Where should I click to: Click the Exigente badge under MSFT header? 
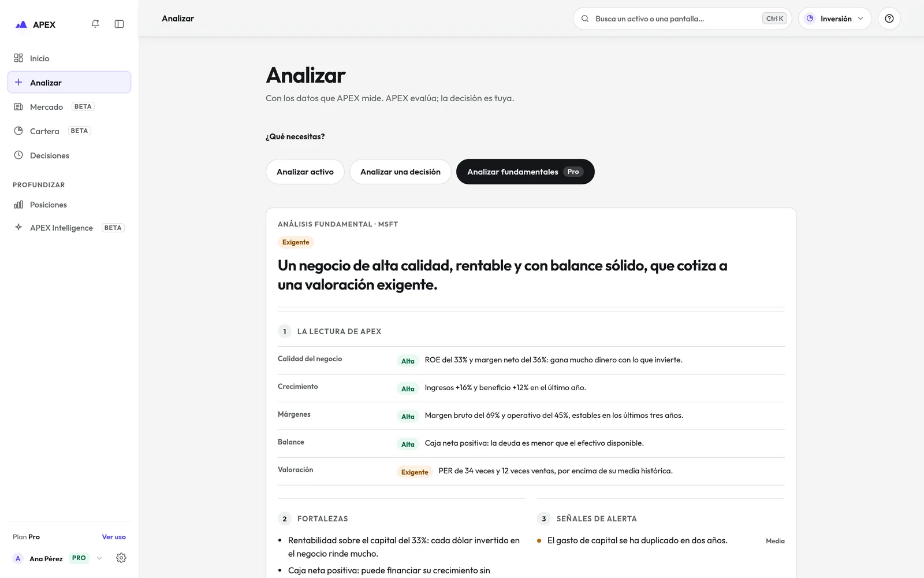[296, 242]
